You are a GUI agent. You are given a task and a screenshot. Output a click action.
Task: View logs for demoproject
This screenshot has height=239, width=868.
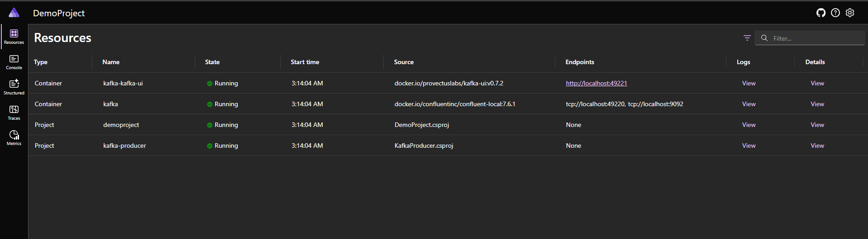click(x=749, y=125)
